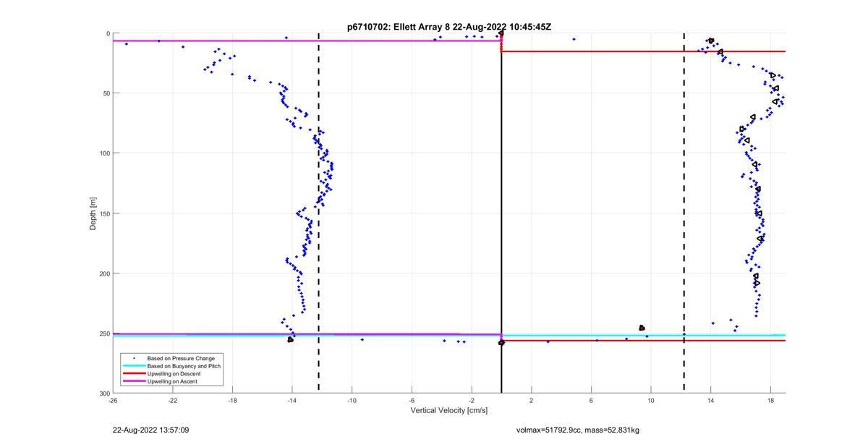Select legend entry Upwelling on Descent
This screenshot has width=868, height=442.
click(174, 373)
